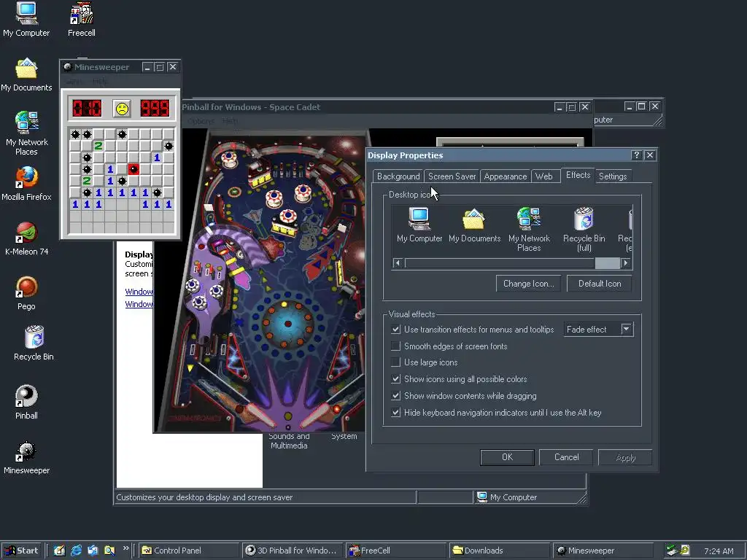Click the search folder quick launch icon
Screen dimensions: 747x560
point(109,551)
